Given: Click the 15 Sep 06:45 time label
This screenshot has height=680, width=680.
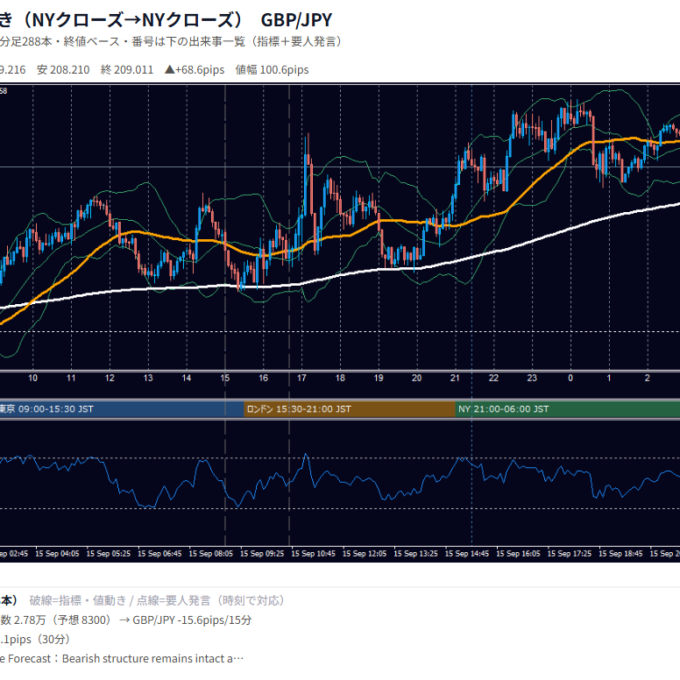Looking at the screenshot, I should [160, 554].
